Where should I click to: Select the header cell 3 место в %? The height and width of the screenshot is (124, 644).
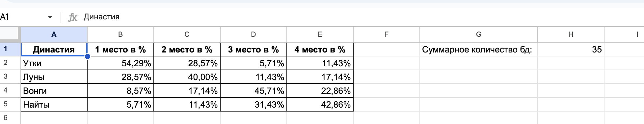254,50
